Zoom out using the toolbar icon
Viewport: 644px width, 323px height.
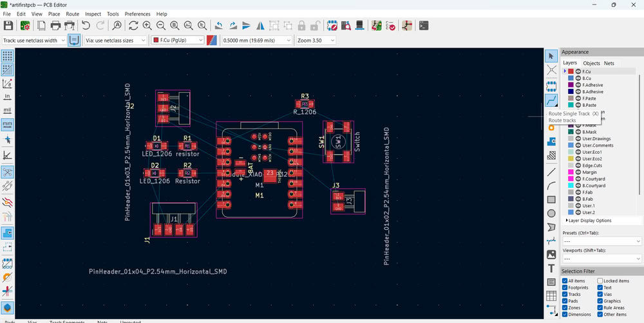tap(161, 26)
